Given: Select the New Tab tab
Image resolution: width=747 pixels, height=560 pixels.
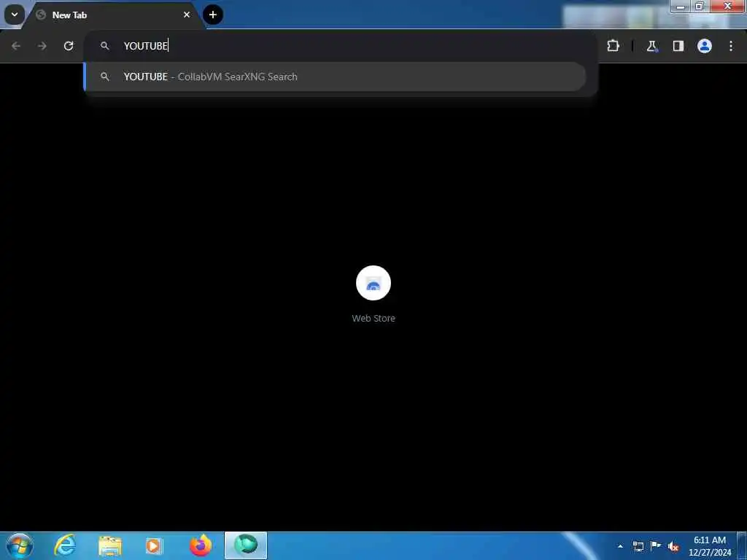Looking at the screenshot, I should click(113, 15).
